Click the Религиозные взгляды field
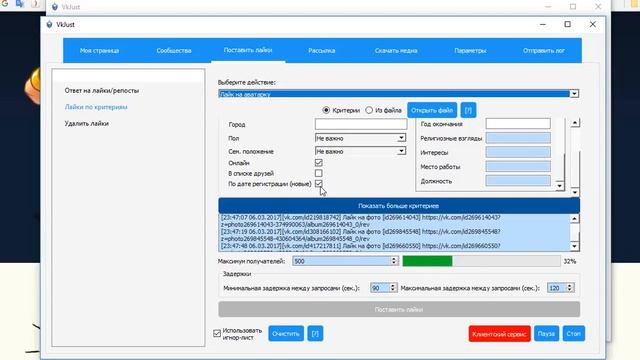Viewport: 640px width, 360px height. pyautogui.click(x=518, y=138)
